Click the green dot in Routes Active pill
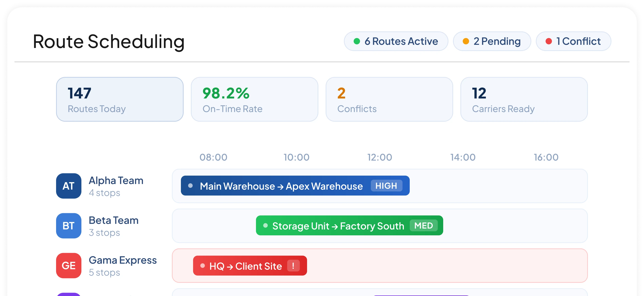Viewport: 644px width, 296px height. click(357, 41)
